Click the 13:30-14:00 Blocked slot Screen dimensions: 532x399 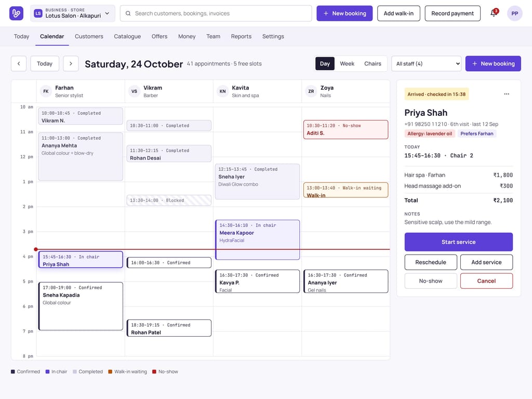[169, 200]
